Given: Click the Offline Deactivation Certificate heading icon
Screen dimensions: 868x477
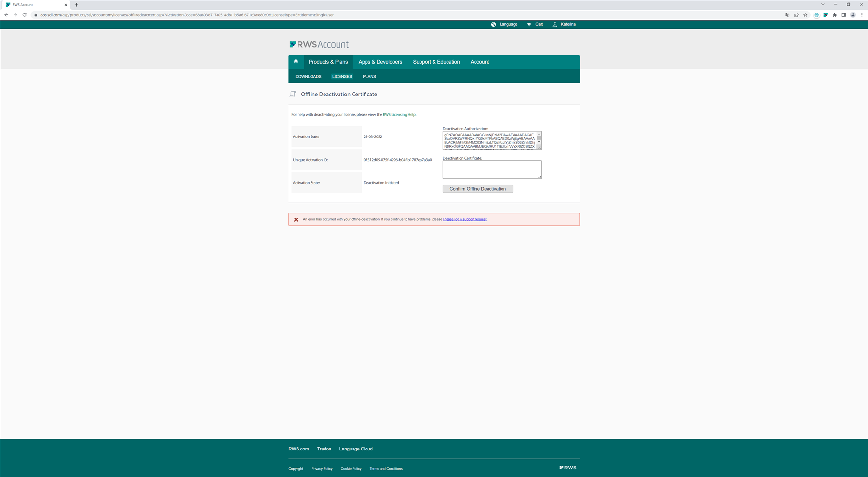Looking at the screenshot, I should tap(293, 95).
